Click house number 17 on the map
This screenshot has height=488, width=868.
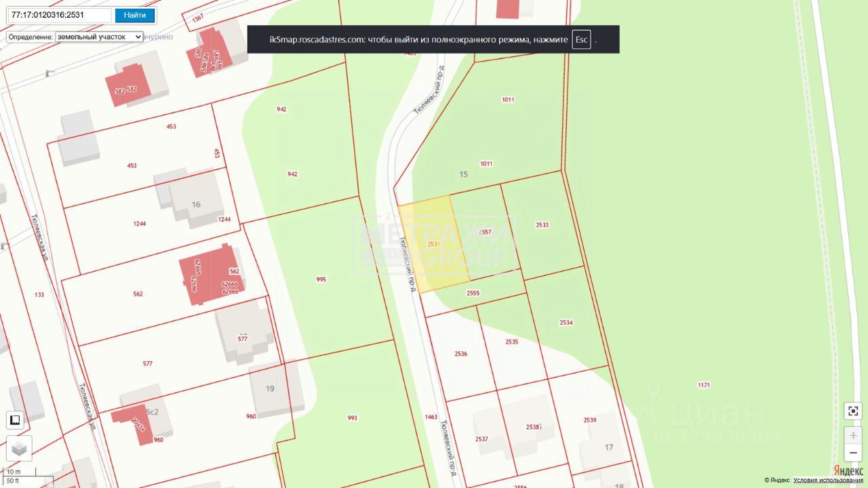(x=609, y=447)
